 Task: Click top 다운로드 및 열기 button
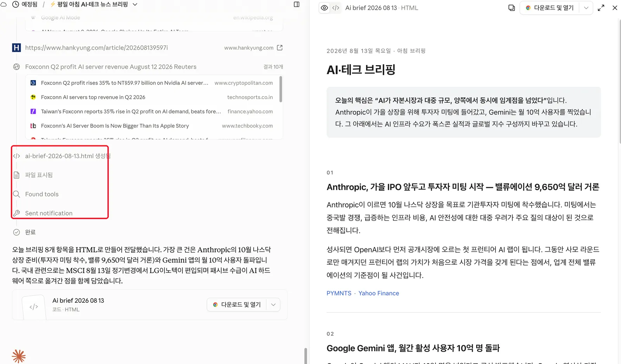[x=550, y=8]
